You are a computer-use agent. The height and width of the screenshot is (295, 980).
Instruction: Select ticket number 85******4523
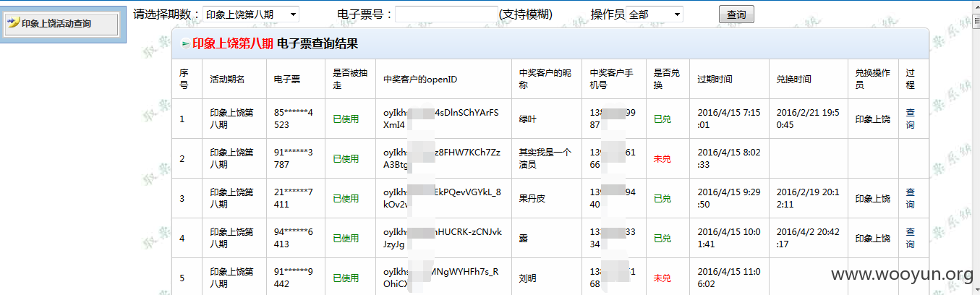click(x=294, y=119)
